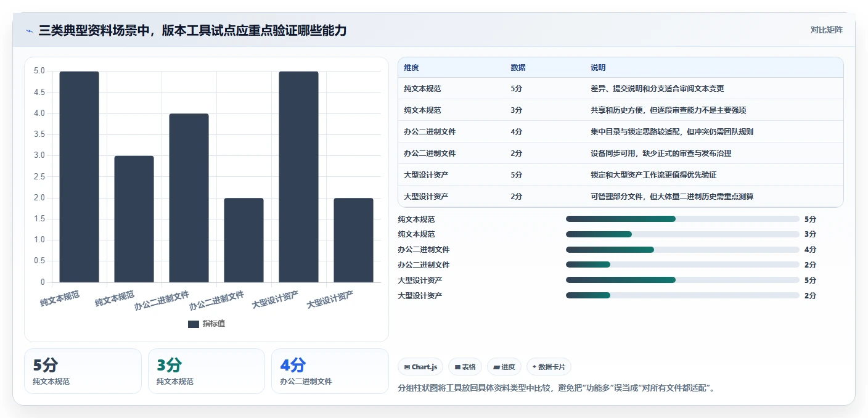Click the 纯文本规范 progress bar showing 5分
This screenshot has height=418, width=868.
click(682, 219)
